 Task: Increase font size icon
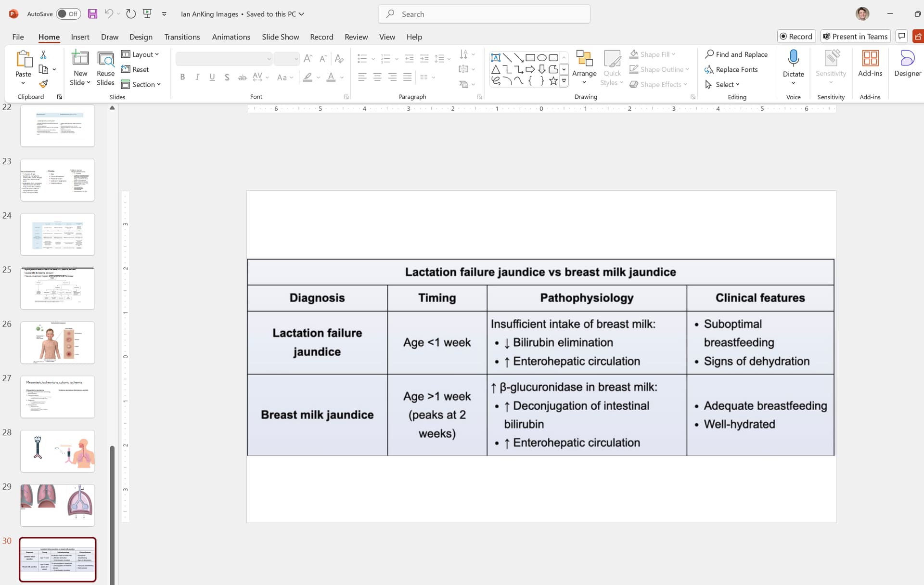coord(308,59)
